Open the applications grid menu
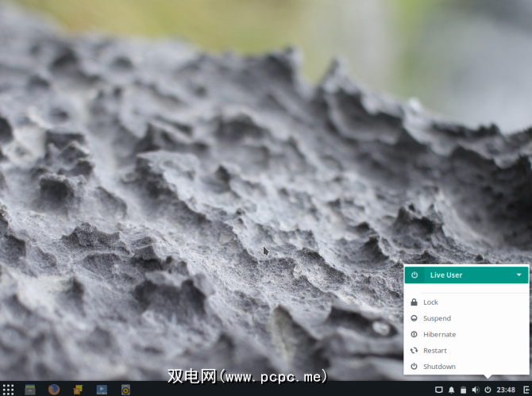 (8, 390)
